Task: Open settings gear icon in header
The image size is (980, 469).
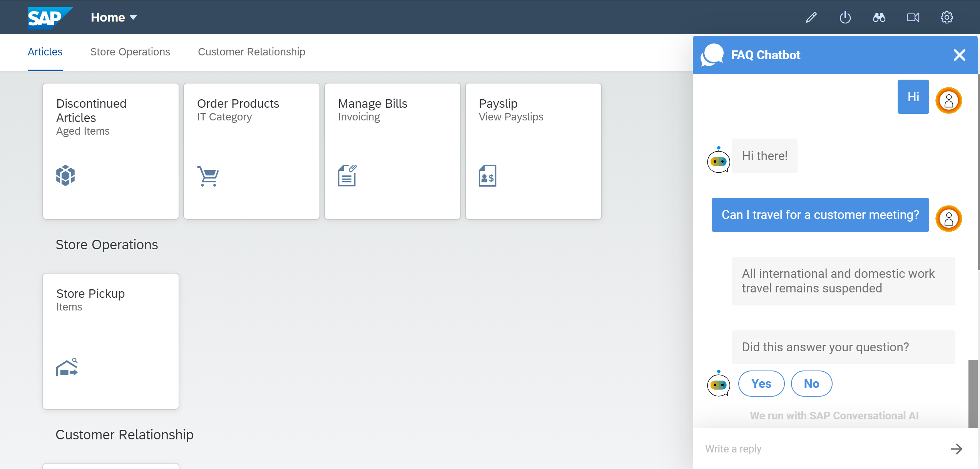Action: [x=947, y=17]
